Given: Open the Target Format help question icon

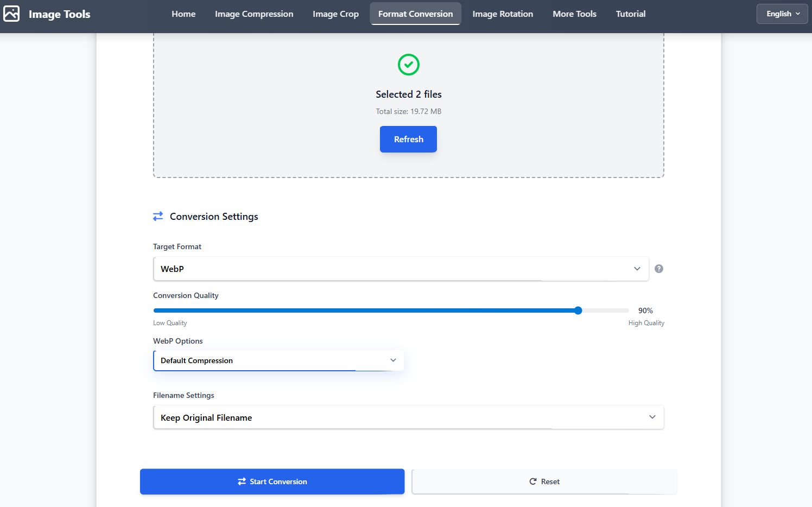Looking at the screenshot, I should coord(659,269).
